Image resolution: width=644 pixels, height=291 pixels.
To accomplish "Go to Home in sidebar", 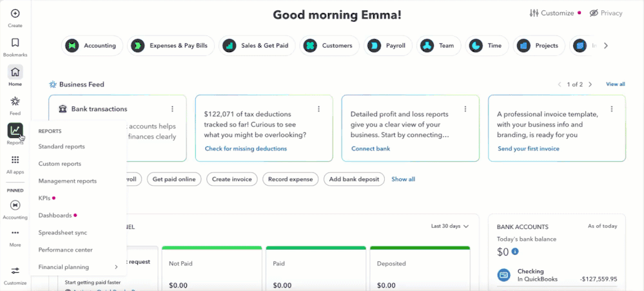I will pos(15,72).
